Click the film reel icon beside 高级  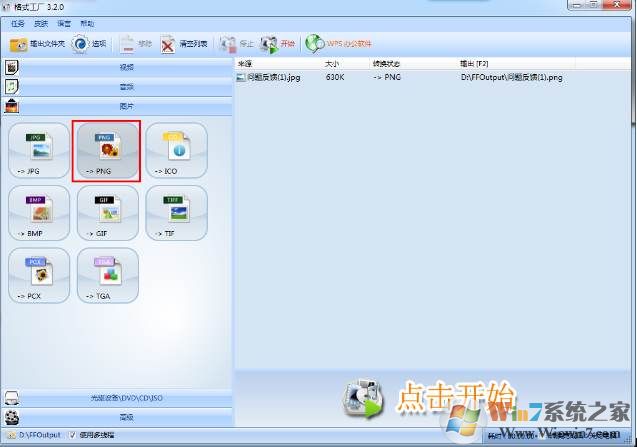coord(12,417)
